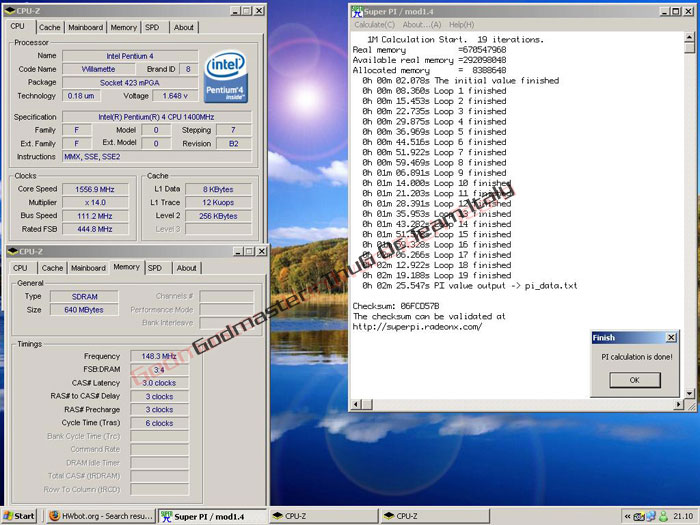The height and width of the screenshot is (525, 700).
Task: Click Core Speed value 1556.9 MHz
Action: tap(95, 189)
